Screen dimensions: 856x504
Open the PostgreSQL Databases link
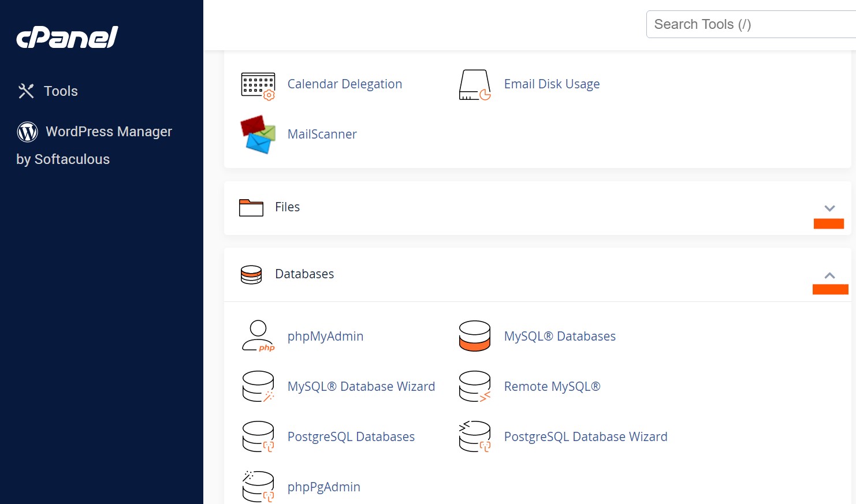click(x=351, y=437)
